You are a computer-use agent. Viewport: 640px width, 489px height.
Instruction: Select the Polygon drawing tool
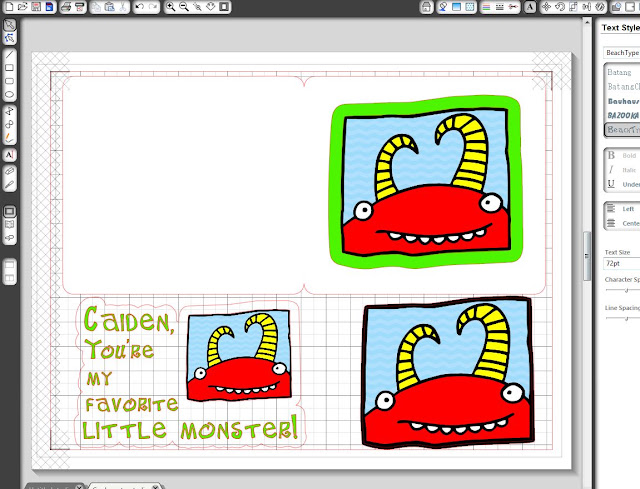click(x=9, y=111)
